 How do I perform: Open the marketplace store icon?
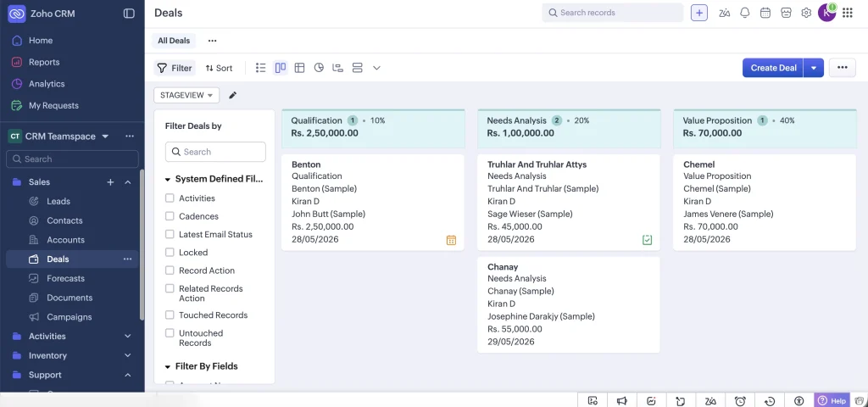786,13
